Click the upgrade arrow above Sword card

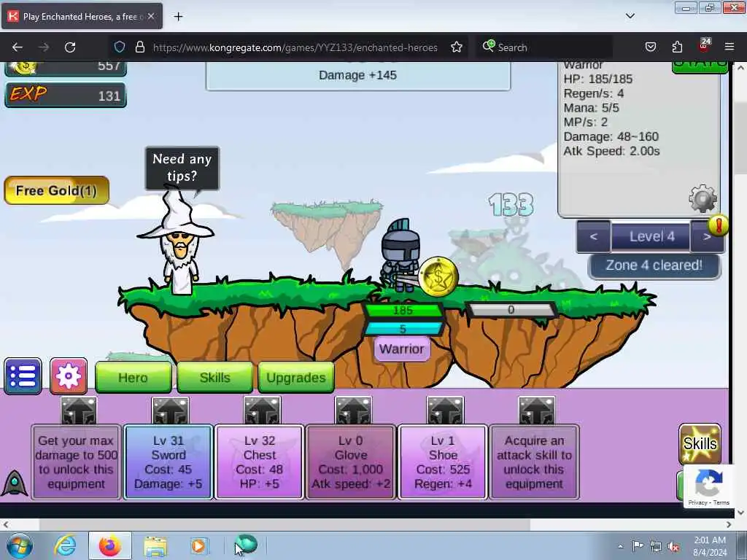pos(170,411)
